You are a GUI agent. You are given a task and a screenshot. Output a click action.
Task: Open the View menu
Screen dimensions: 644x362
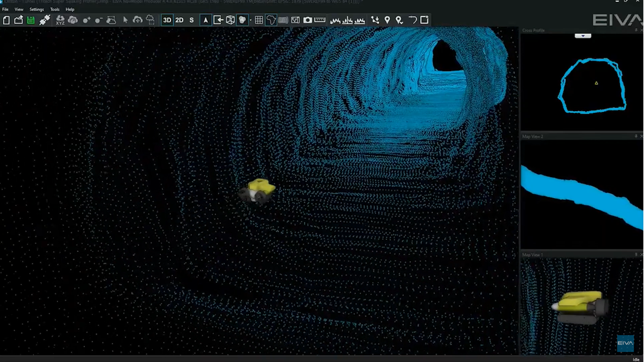19,9
